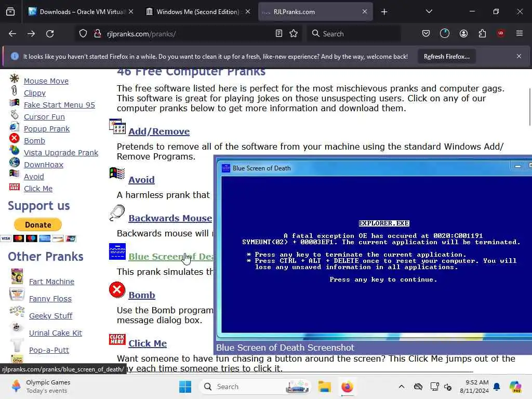Click the site security padlock icon
532x399 pixels.
(98, 34)
